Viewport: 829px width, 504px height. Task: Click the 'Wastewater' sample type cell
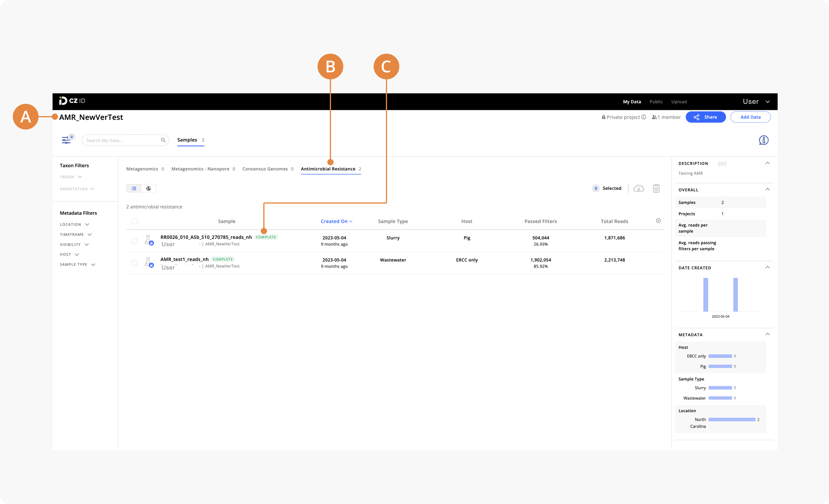[393, 260]
